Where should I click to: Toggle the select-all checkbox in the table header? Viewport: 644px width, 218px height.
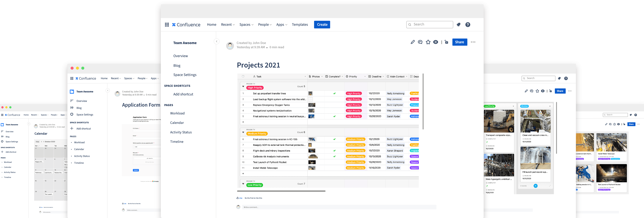tap(243, 76)
